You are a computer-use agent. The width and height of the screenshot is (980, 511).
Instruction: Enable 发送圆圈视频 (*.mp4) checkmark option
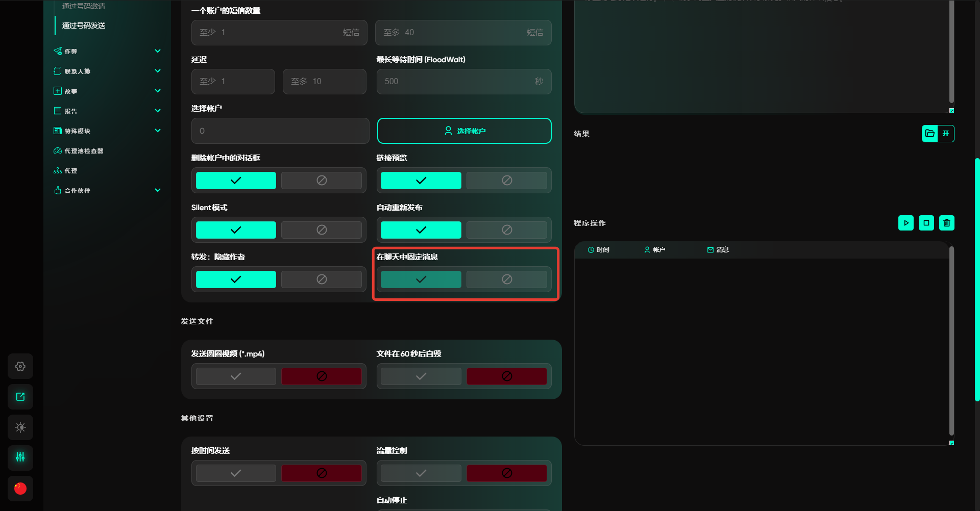236,376
